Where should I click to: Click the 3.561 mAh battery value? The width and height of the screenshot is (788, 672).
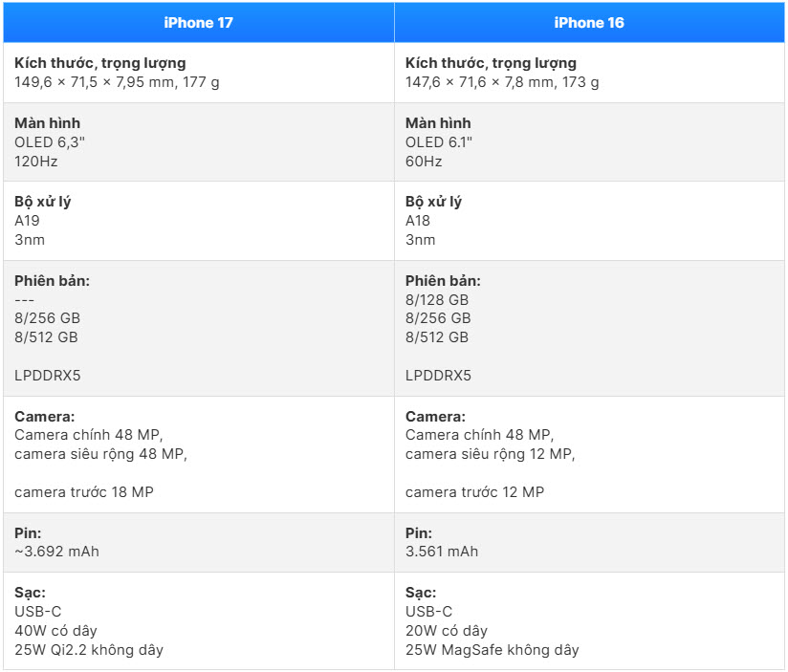442,552
